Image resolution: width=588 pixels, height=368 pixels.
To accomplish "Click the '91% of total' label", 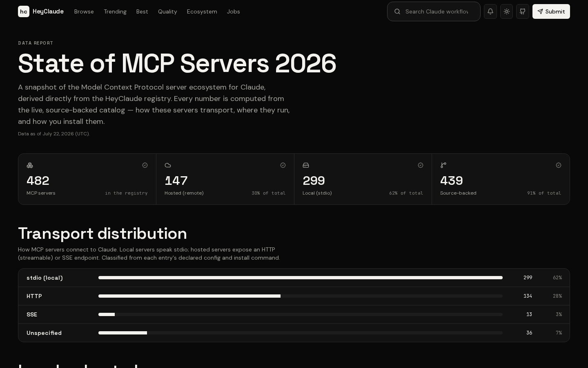I will [544, 193].
